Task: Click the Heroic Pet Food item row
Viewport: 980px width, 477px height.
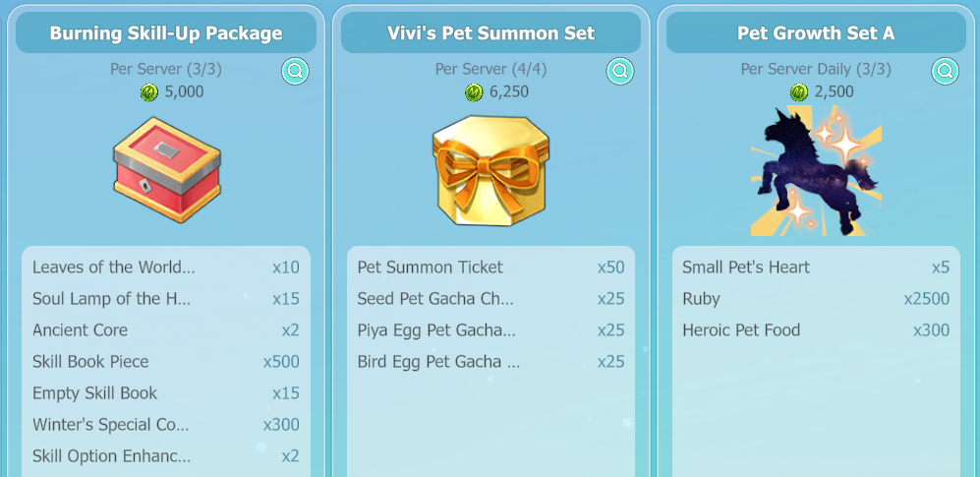Action: pyautogui.click(x=816, y=330)
